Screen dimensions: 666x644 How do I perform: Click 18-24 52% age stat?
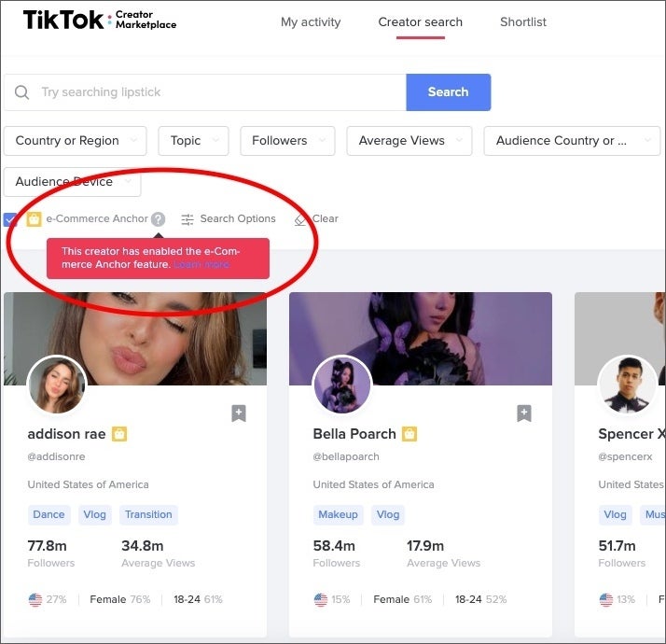(x=480, y=600)
